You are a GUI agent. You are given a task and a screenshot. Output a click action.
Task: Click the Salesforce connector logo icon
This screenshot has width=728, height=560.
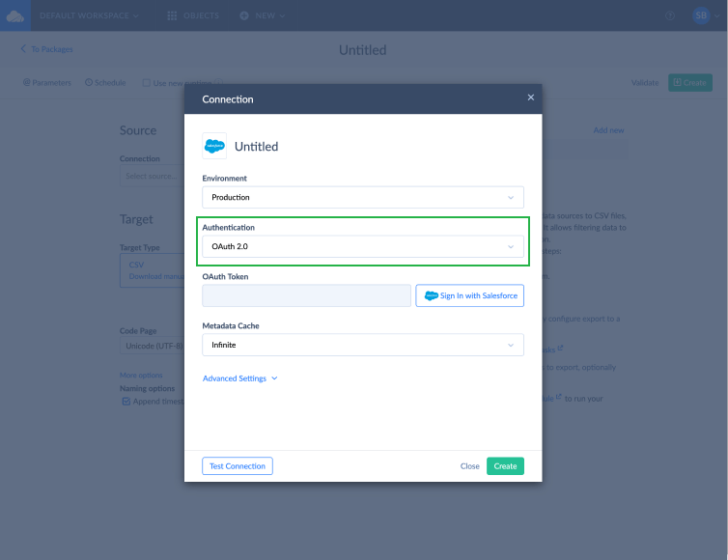tap(214, 146)
